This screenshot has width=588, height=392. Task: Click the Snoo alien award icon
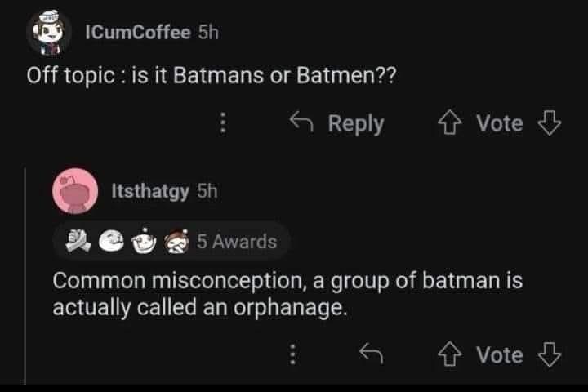145,241
